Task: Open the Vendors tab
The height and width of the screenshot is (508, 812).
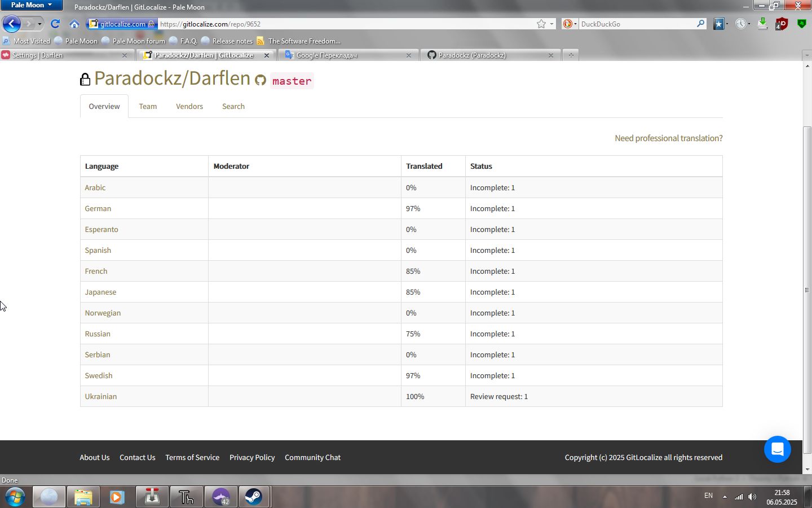Action: (189, 106)
